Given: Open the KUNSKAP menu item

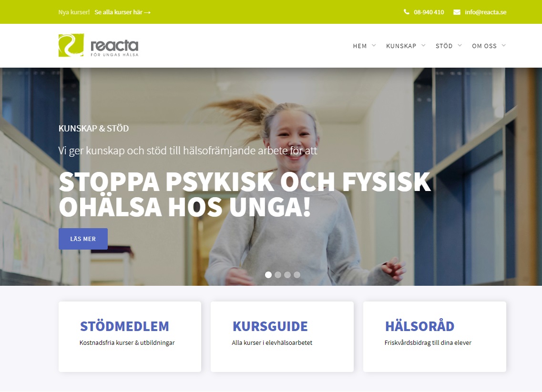Looking at the screenshot, I should [x=401, y=46].
